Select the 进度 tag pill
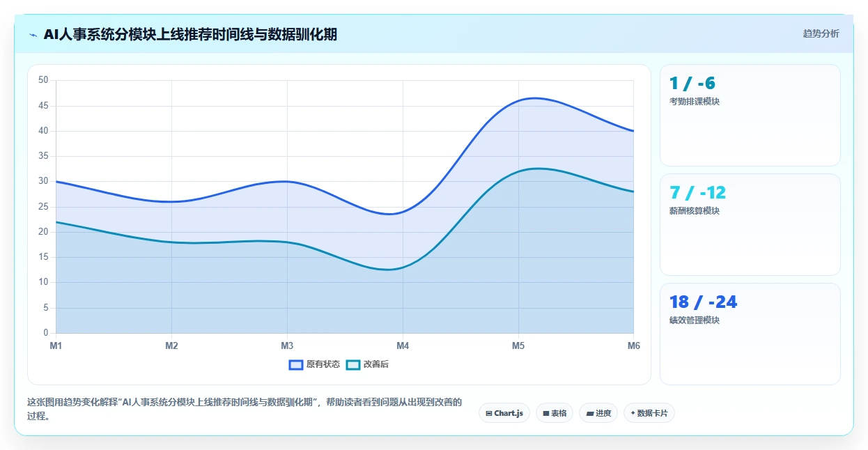 [598, 413]
